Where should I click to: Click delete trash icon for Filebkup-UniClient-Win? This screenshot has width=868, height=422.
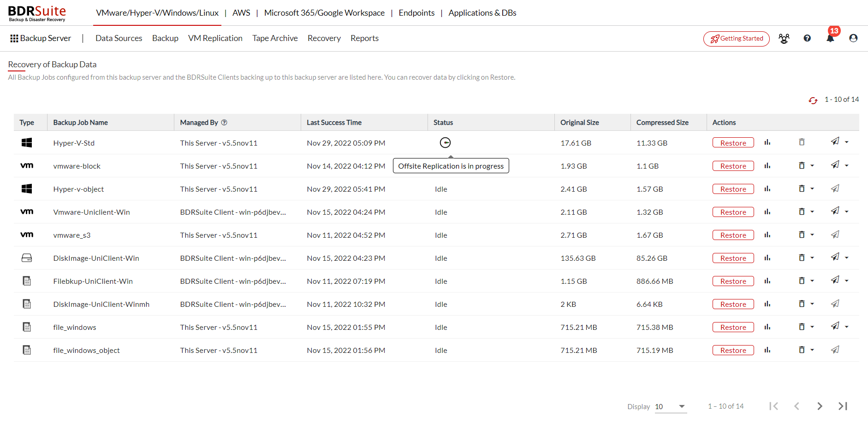pyautogui.click(x=802, y=281)
